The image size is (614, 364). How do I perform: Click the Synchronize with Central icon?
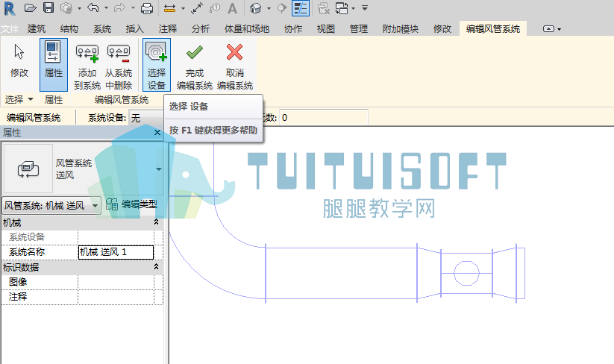pyautogui.click(x=66, y=7)
